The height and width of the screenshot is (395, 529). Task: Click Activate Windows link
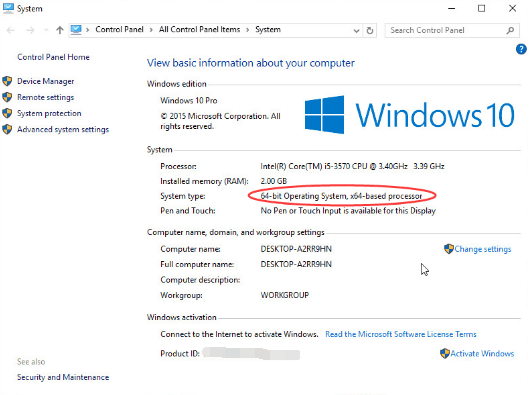click(x=482, y=354)
